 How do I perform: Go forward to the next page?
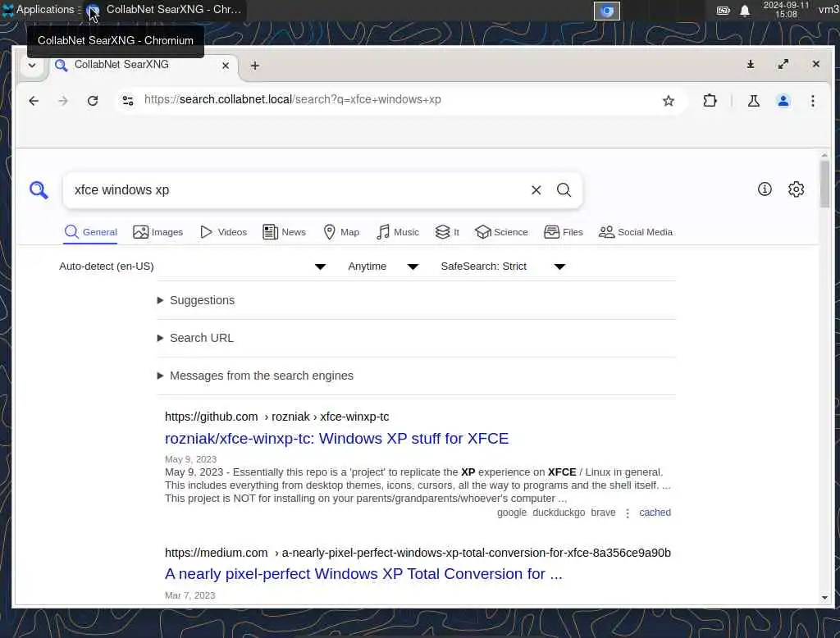pos(63,101)
